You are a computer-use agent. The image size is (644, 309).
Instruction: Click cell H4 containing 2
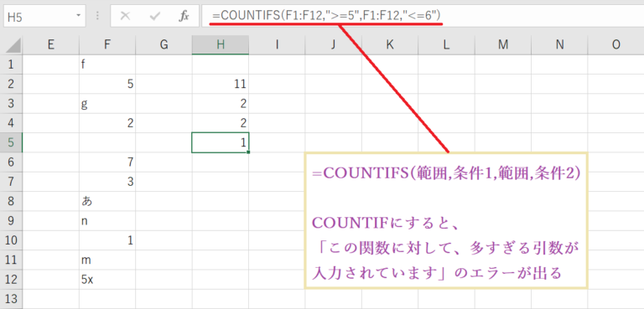click(x=221, y=123)
